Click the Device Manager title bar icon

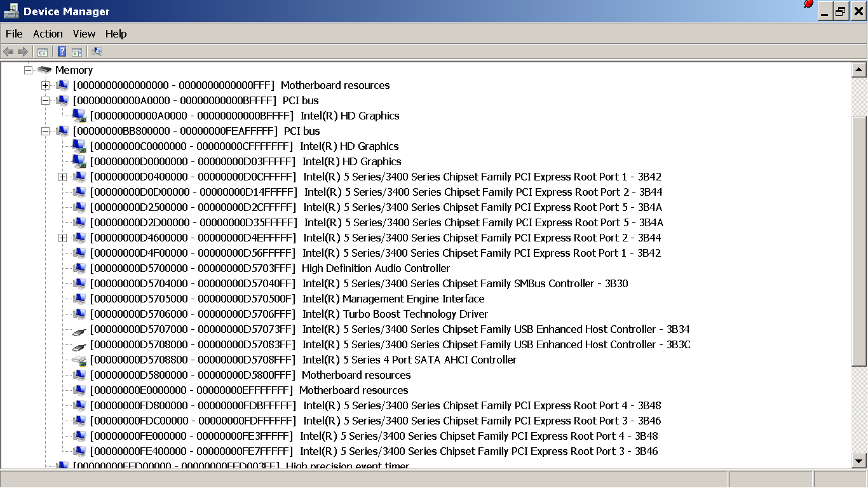[x=11, y=11]
